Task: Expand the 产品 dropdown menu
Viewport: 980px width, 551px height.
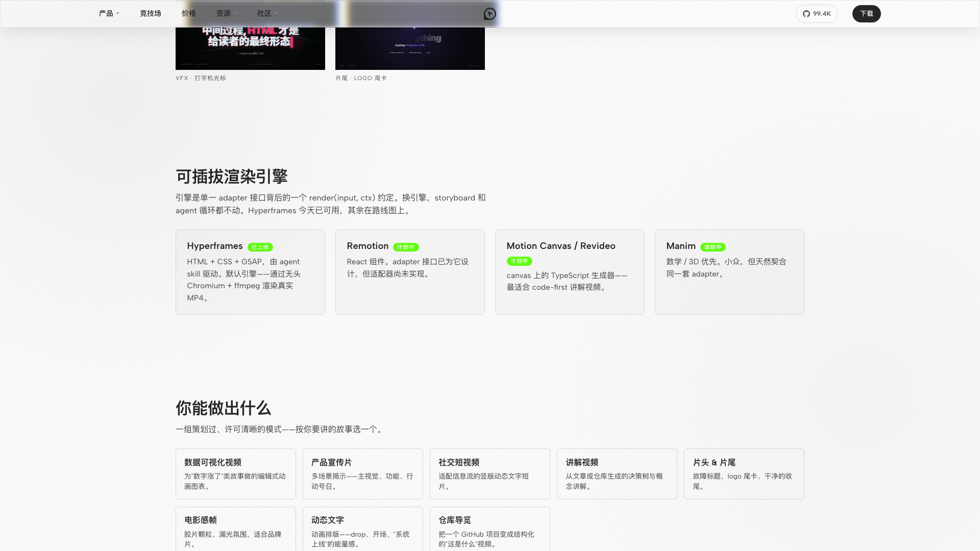Action: tap(109, 14)
